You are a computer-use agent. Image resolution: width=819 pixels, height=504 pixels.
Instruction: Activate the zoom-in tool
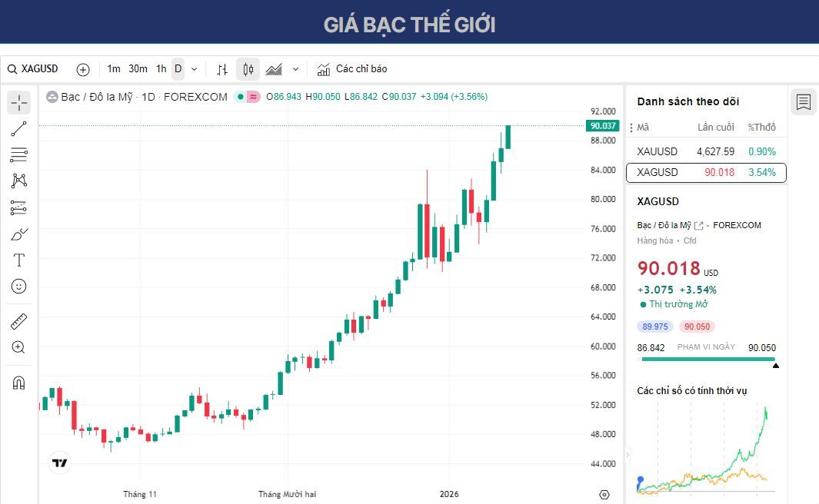coord(18,347)
